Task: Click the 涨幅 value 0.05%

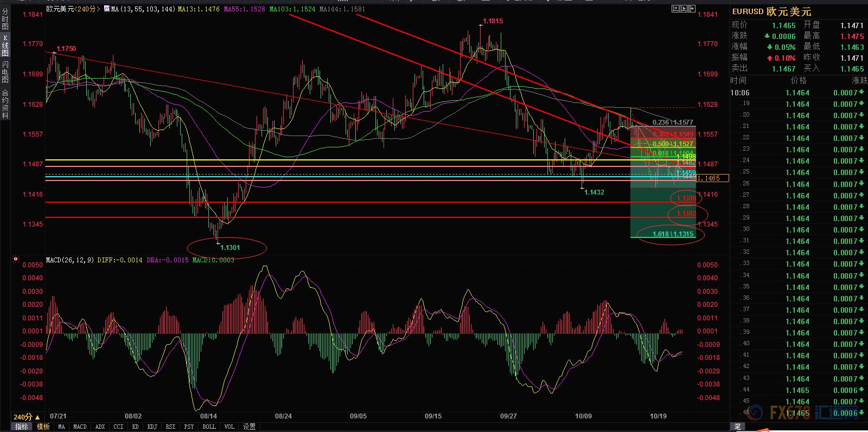Action: tap(785, 47)
